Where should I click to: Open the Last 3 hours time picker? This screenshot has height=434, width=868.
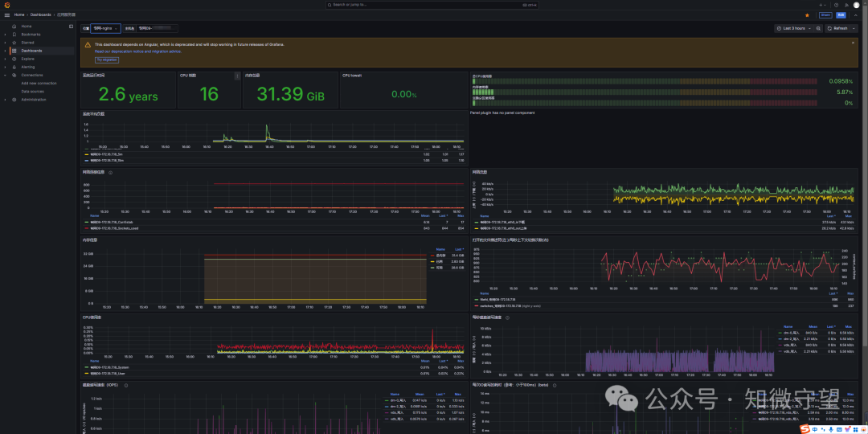(x=794, y=28)
